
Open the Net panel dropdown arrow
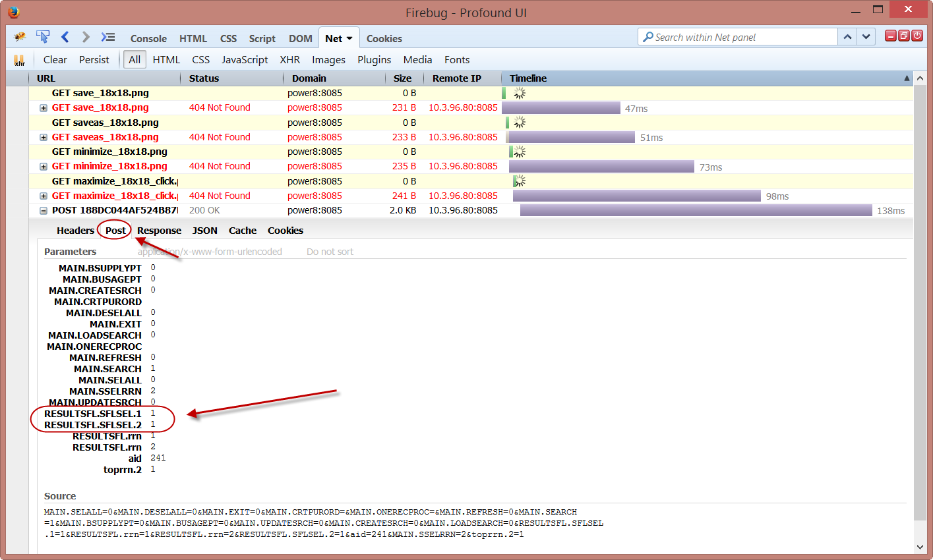click(x=349, y=38)
